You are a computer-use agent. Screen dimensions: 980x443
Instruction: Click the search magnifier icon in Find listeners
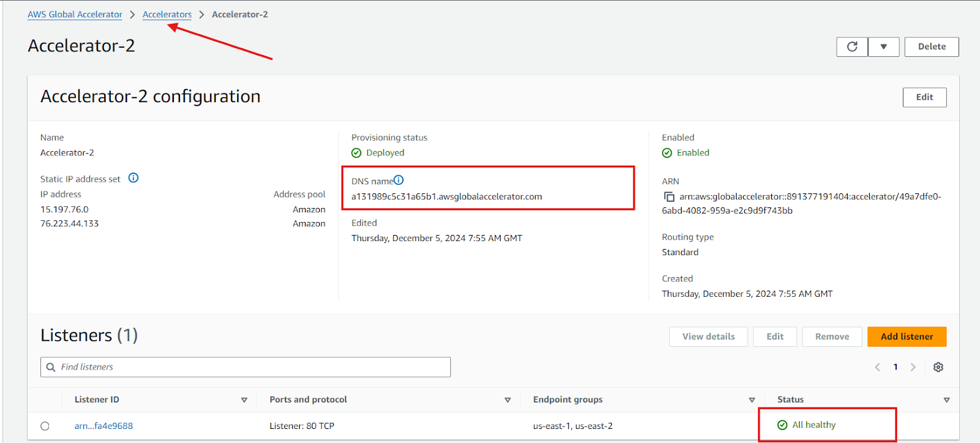(51, 367)
